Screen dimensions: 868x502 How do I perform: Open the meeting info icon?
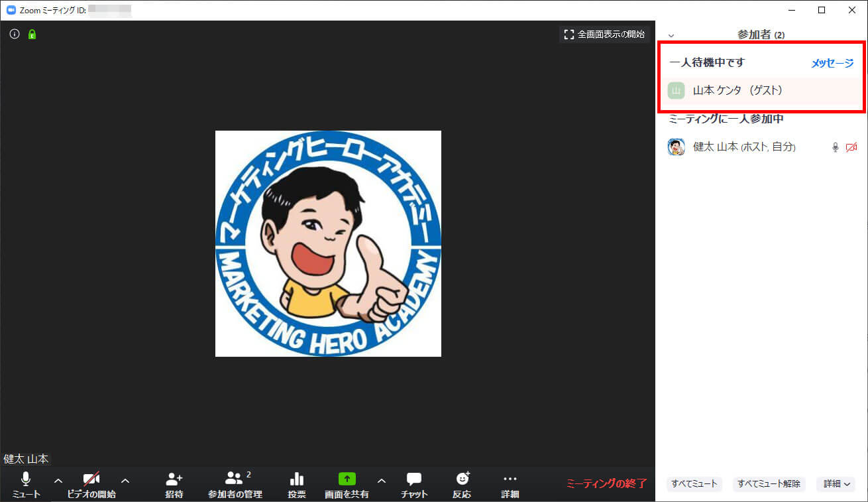coord(15,34)
